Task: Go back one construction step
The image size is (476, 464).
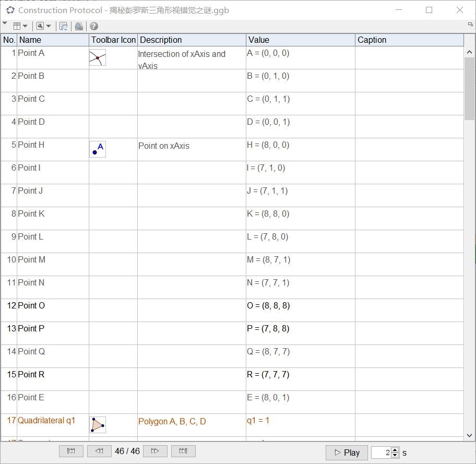Action: 99,451
